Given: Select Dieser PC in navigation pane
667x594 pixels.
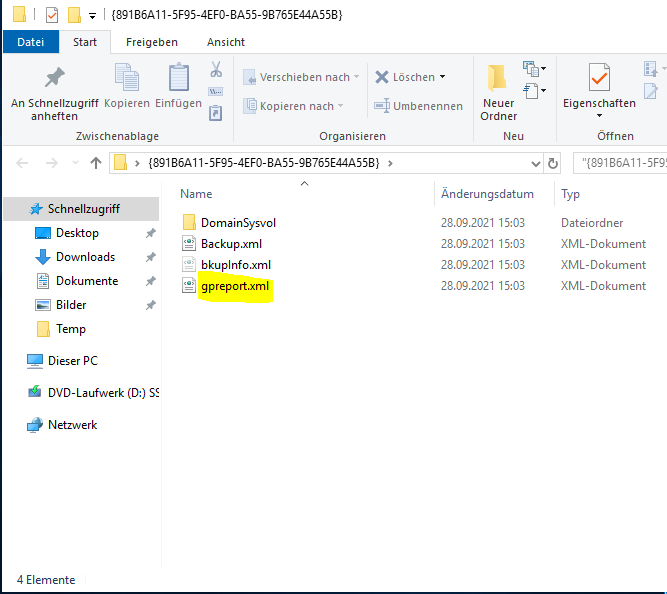Looking at the screenshot, I should (73, 361).
